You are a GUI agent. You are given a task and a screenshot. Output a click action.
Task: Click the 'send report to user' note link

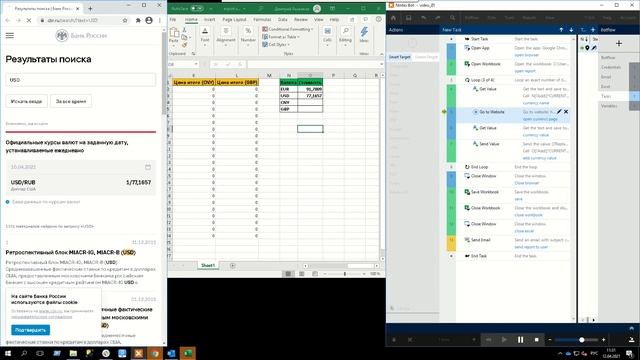point(531,247)
